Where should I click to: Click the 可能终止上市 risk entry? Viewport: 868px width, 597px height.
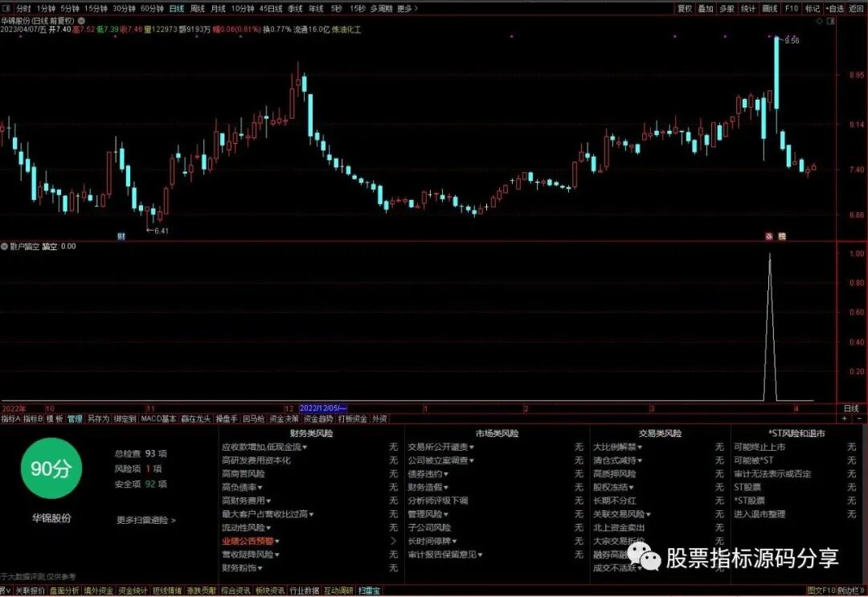[x=759, y=447]
